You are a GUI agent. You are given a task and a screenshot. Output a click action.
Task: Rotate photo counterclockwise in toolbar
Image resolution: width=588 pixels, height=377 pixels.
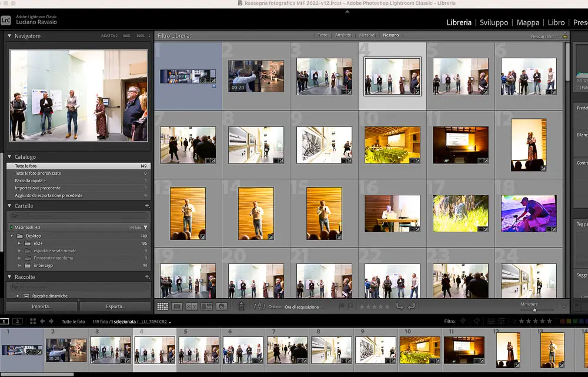coord(400,306)
